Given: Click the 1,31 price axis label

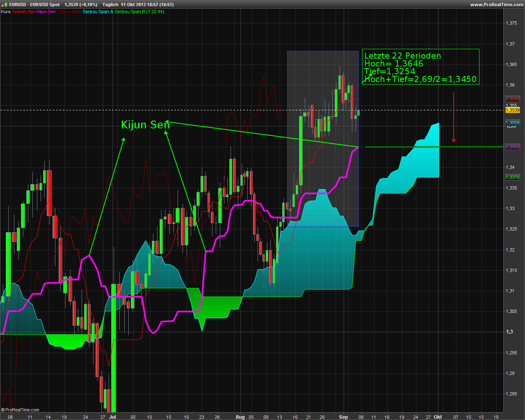Looking at the screenshot, I should (x=510, y=291).
